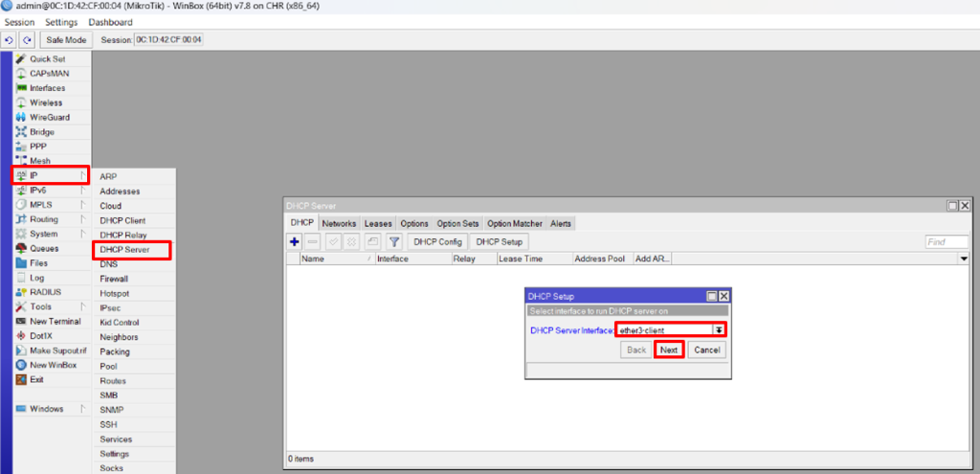The width and height of the screenshot is (980, 474).
Task: Open Quick Set in sidebar
Action: pyautogui.click(x=47, y=58)
